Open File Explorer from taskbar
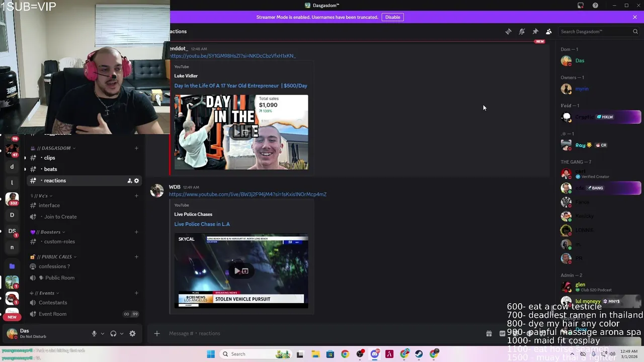The height and width of the screenshot is (362, 644). (x=315, y=354)
